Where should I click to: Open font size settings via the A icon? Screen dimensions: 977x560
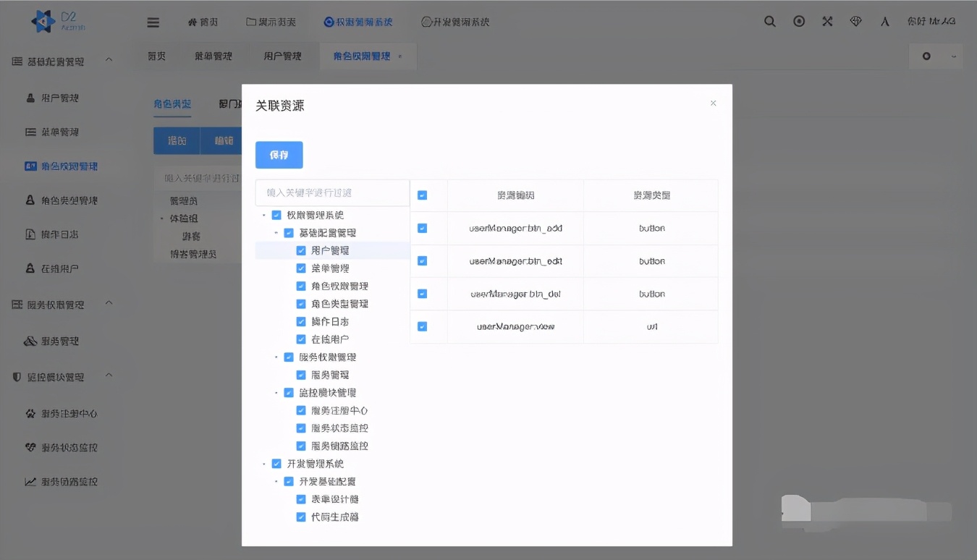coord(884,22)
